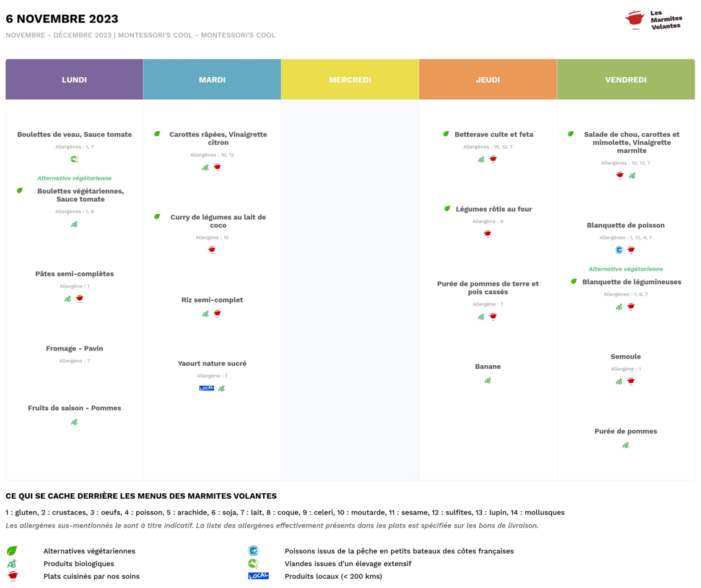Click the LOCAL badge under Yaourt nature sucré

[206, 388]
